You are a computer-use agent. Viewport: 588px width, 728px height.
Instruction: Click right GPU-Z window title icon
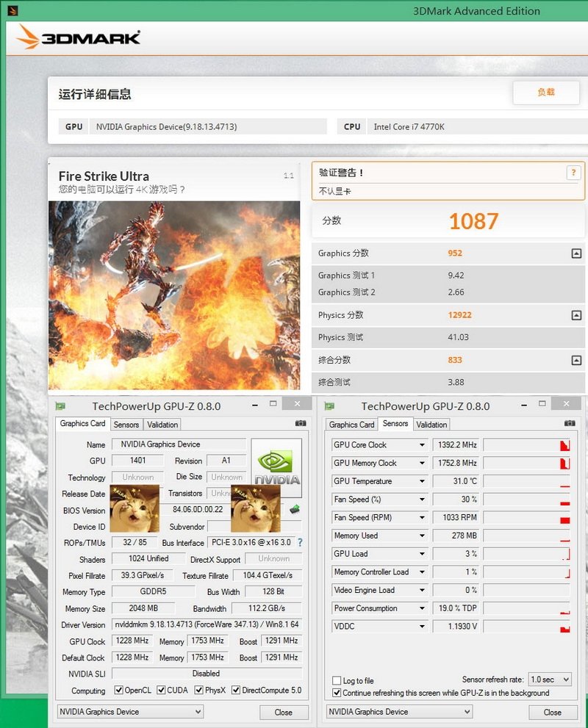(x=330, y=406)
